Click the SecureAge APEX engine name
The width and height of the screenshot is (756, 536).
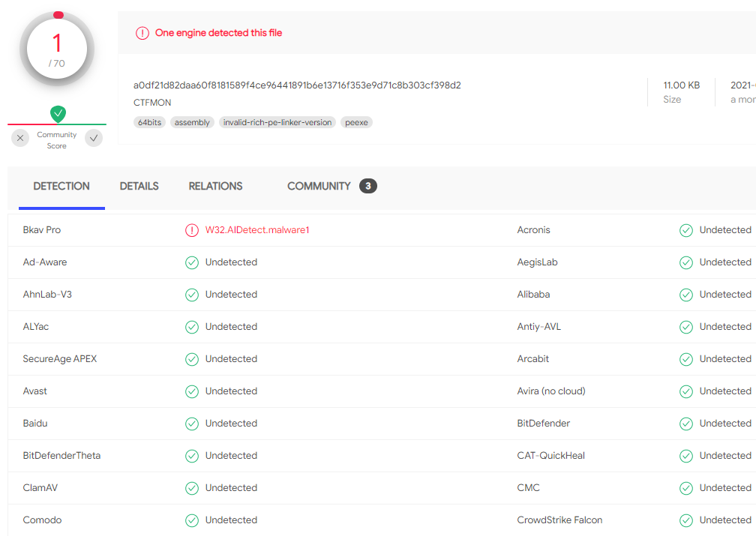[x=60, y=359]
